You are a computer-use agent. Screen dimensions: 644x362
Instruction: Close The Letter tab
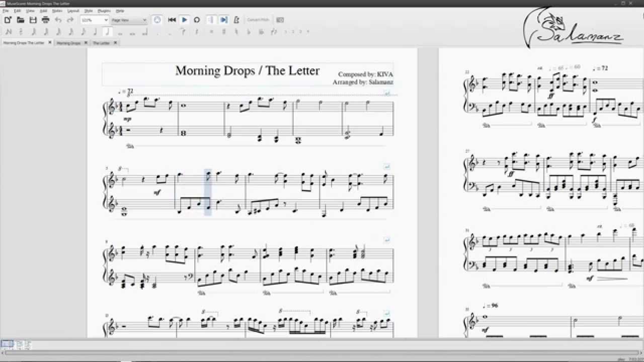tap(115, 43)
